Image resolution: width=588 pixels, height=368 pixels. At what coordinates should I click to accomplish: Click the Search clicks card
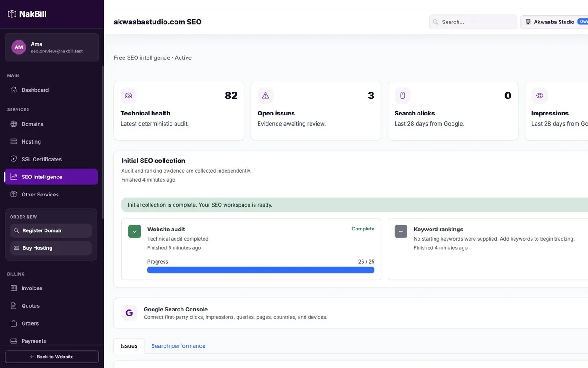(453, 111)
